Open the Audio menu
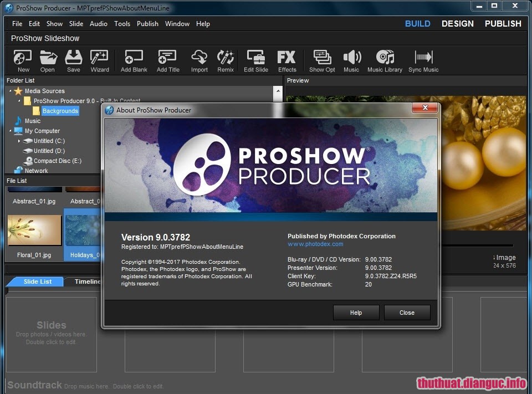 [99, 24]
